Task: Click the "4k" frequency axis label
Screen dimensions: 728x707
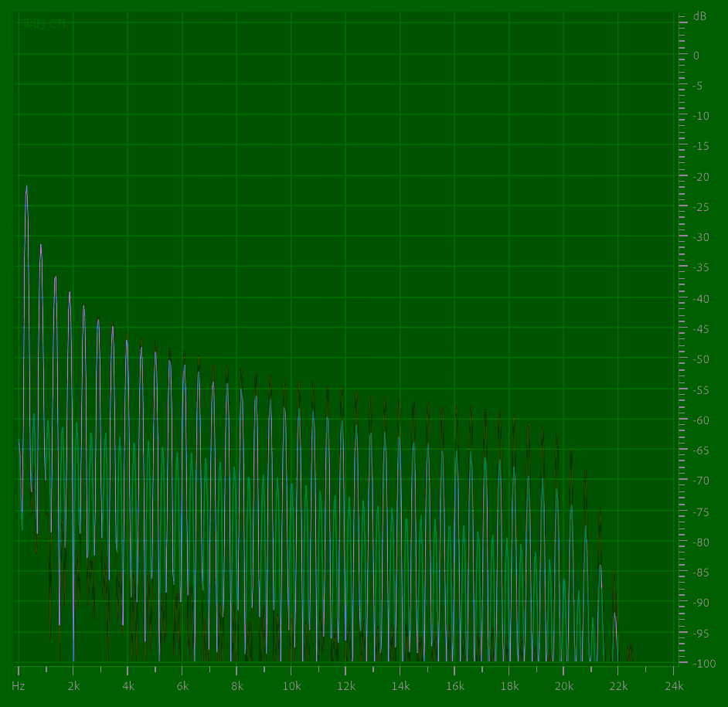Action: [128, 686]
